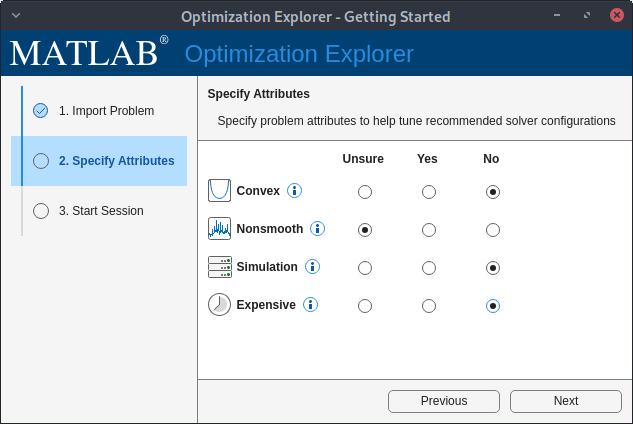633x424 pixels.
Task: Open the window menu chevron in title bar
Action: [16, 16]
